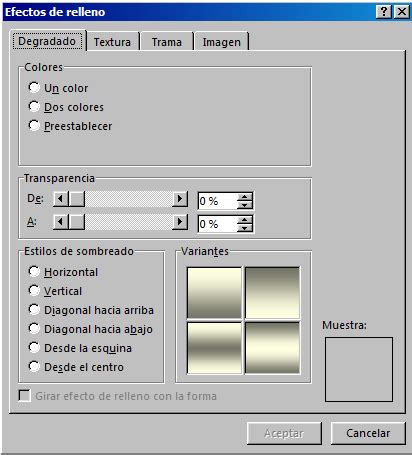Click the Cancelar button
Screen dimensions: 412x455
pos(368,433)
